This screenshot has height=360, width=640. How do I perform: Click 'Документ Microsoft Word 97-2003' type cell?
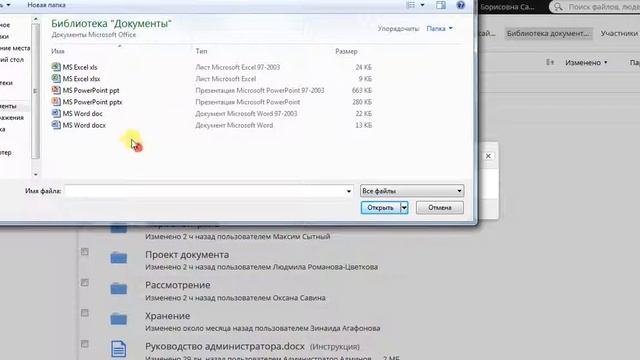coord(246,114)
